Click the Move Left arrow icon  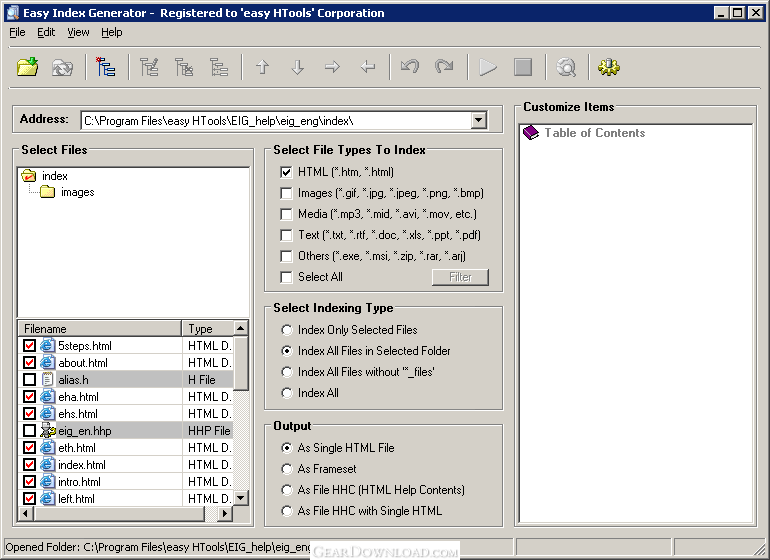click(x=368, y=67)
